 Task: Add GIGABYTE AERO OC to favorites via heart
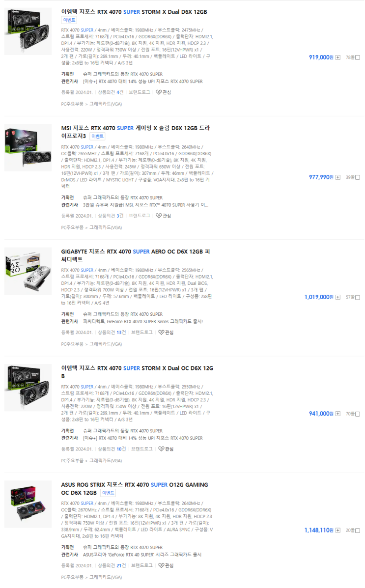coord(161,332)
